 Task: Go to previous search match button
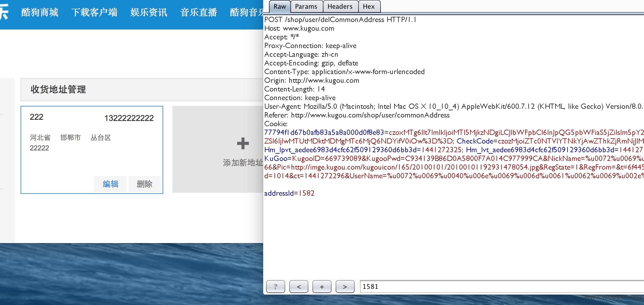click(299, 286)
